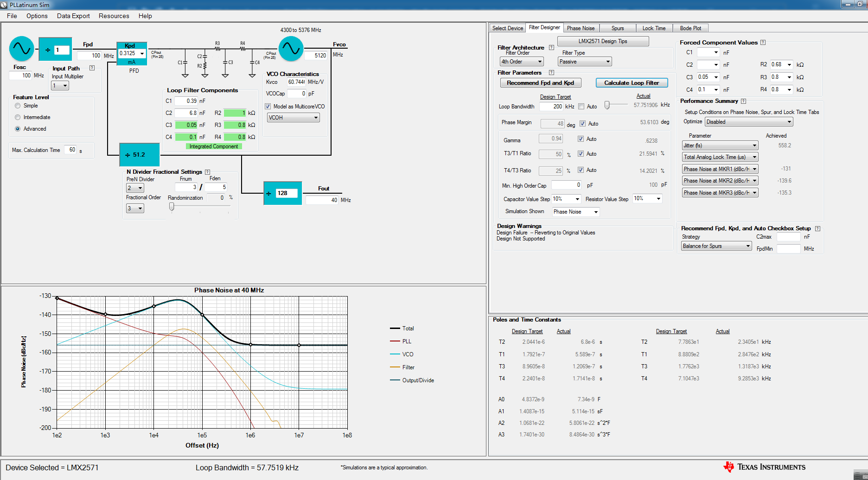Click the Fnum numerator input field

coord(186,187)
